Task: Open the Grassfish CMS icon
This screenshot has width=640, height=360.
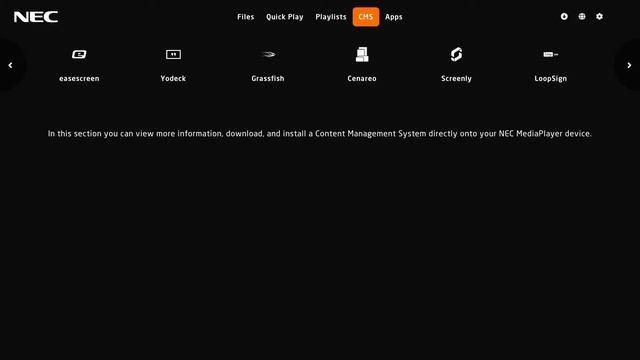Action: click(268, 54)
